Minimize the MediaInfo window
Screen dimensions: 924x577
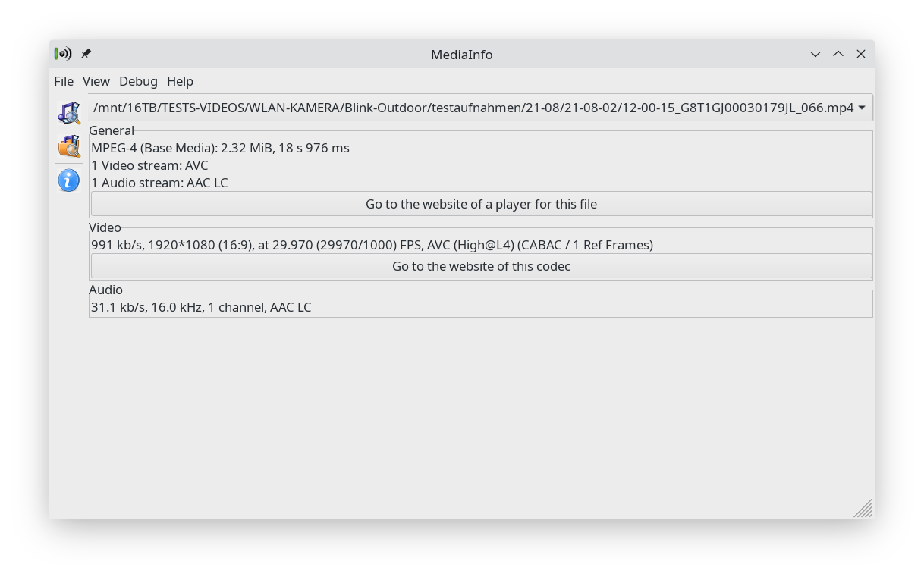[x=816, y=54]
